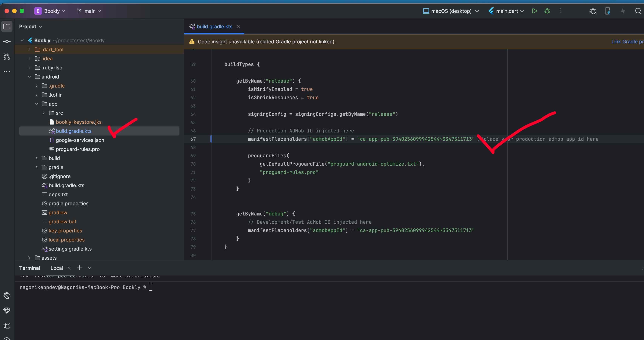Click the green Debug bug icon

[x=547, y=11]
